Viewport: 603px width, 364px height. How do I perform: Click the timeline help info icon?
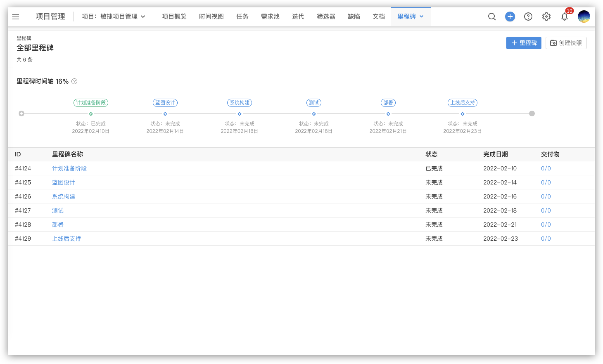(x=74, y=82)
